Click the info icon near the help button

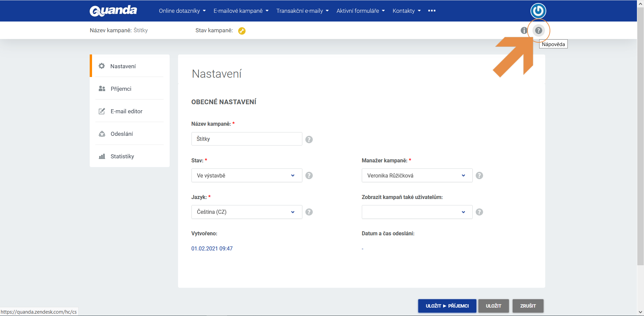524,30
